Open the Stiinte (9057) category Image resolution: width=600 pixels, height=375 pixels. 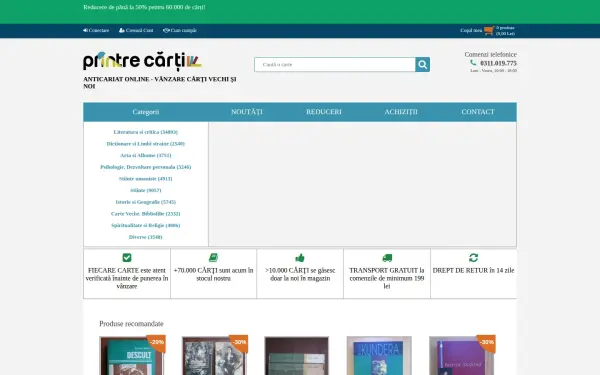pos(146,190)
